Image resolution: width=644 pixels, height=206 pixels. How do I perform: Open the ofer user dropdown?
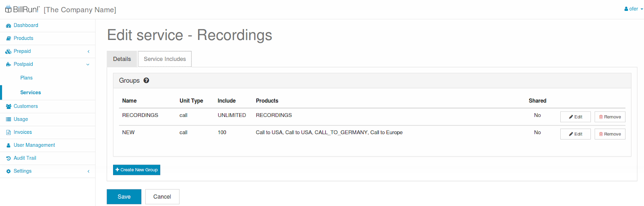[634, 9]
